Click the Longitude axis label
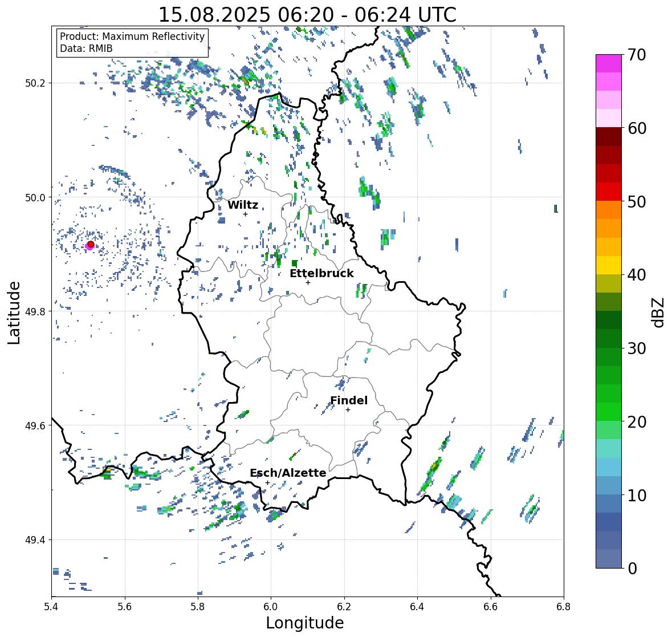This screenshot has width=672, height=637. tap(305, 623)
